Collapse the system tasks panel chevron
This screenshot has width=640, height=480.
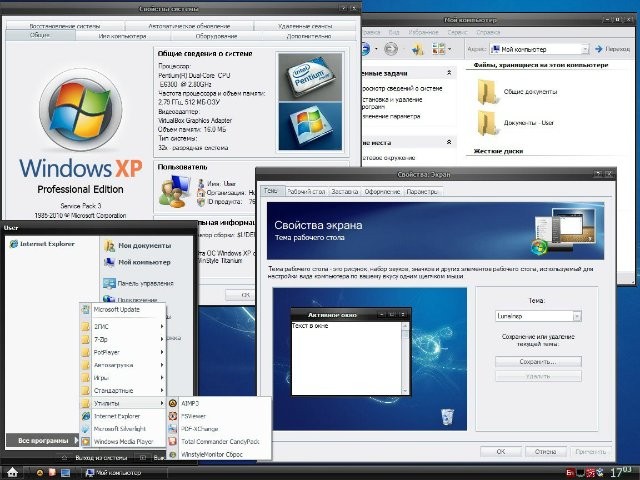click(449, 73)
